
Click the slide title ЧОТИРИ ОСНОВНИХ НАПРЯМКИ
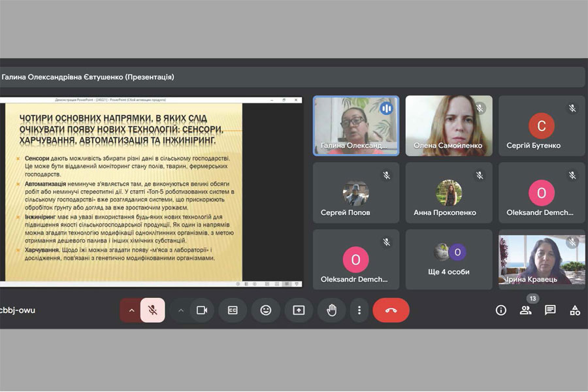[121, 129]
